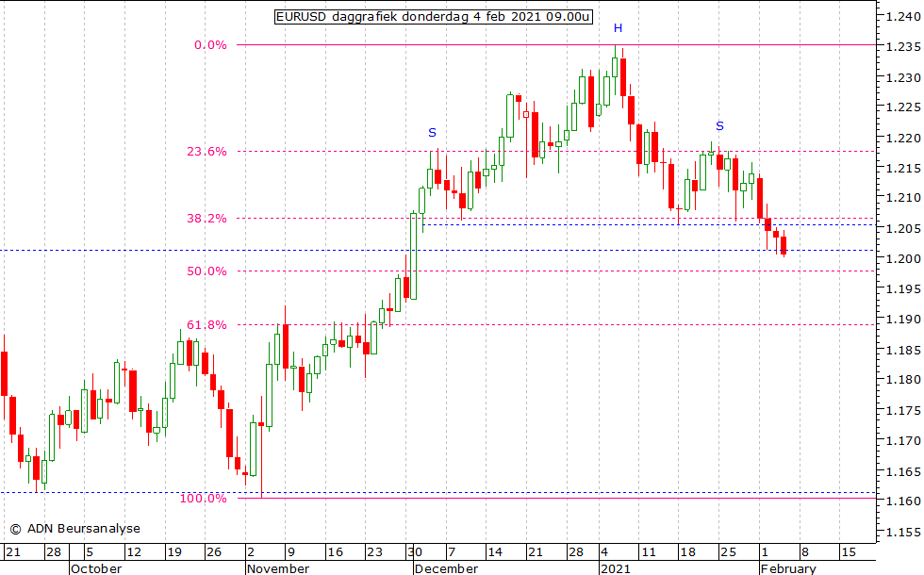Select the 50.0% Fibonacci label
This screenshot has width=924, height=575.
(x=206, y=271)
